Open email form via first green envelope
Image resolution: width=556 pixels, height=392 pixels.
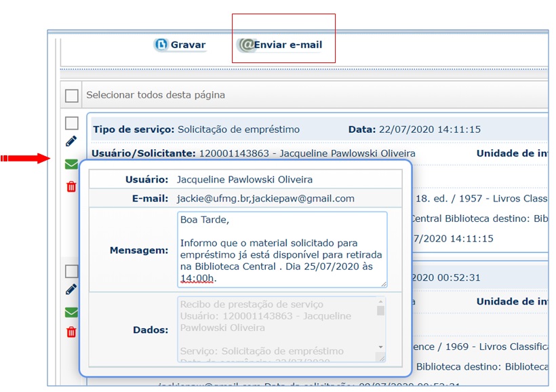point(71,164)
